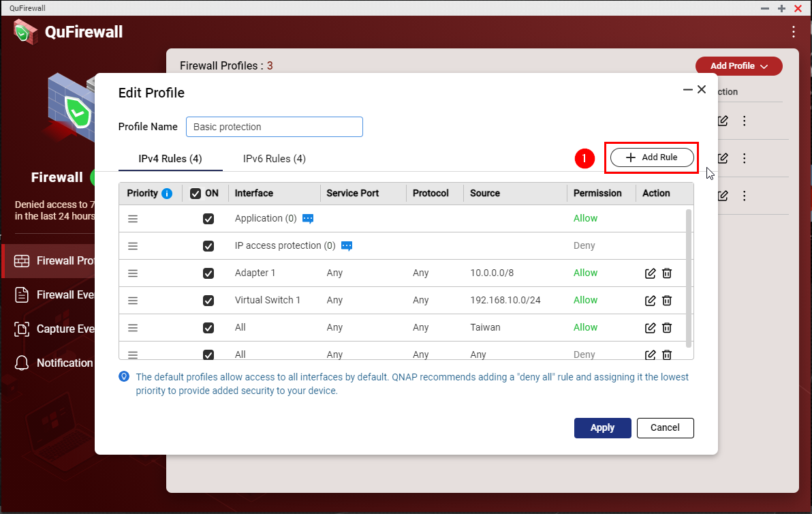
Task: Delete the Taiwan source rule
Action: tap(667, 328)
